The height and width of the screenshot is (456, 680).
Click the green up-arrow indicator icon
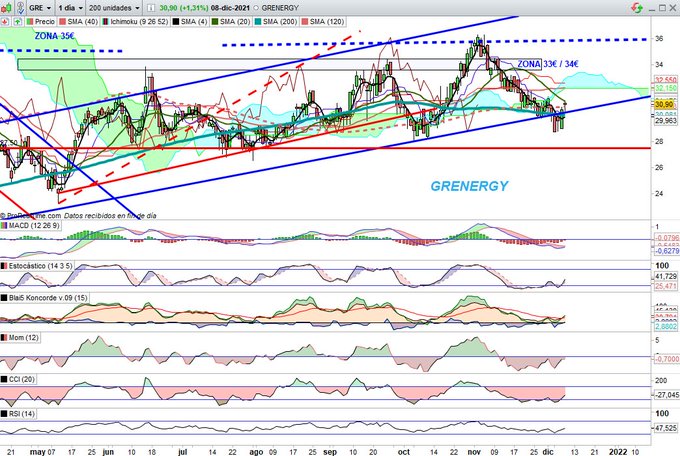18,21
